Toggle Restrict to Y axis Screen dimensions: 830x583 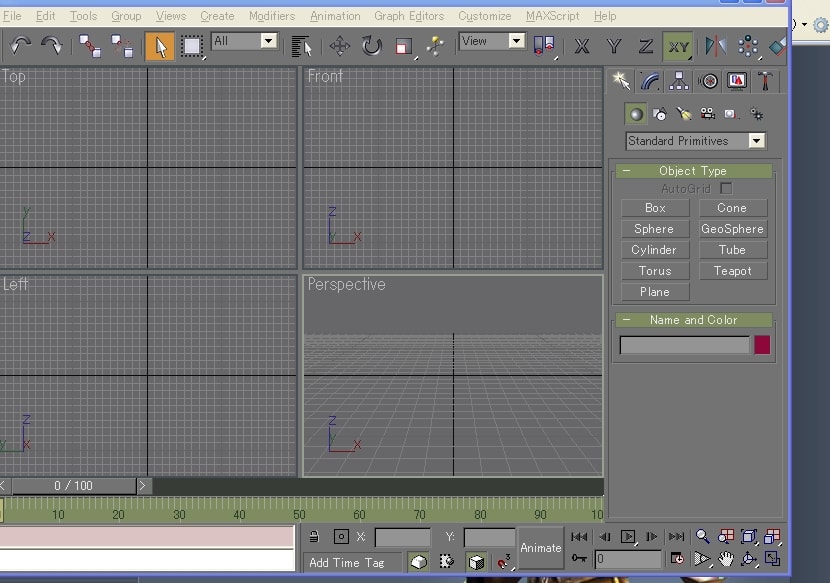tap(614, 47)
